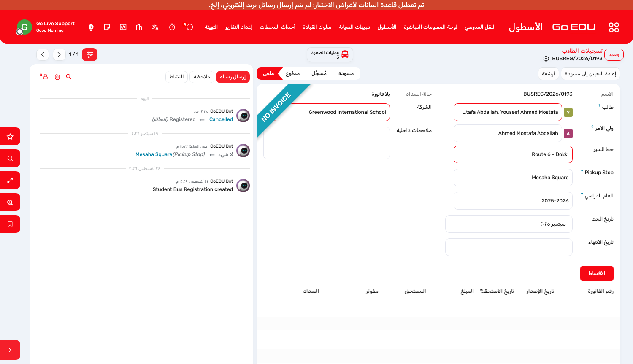Open the code/developer tools icon
This screenshot has width=633, height=364.
click(x=123, y=27)
